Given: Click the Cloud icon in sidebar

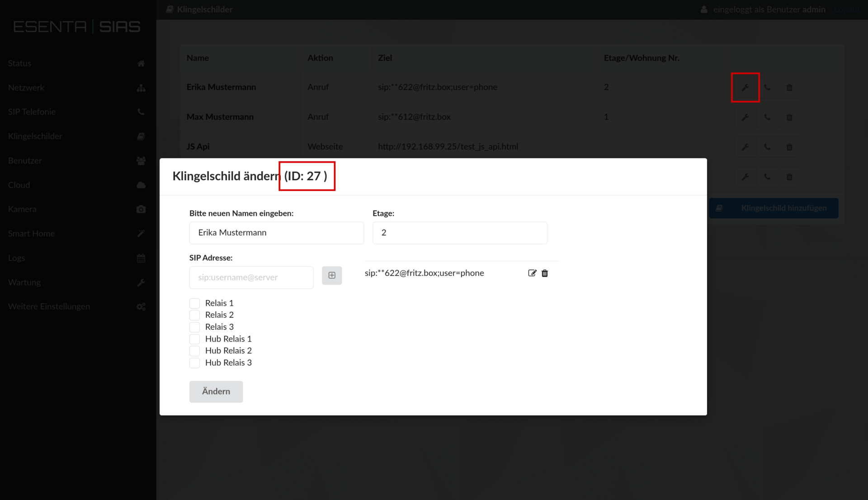Looking at the screenshot, I should [x=141, y=185].
